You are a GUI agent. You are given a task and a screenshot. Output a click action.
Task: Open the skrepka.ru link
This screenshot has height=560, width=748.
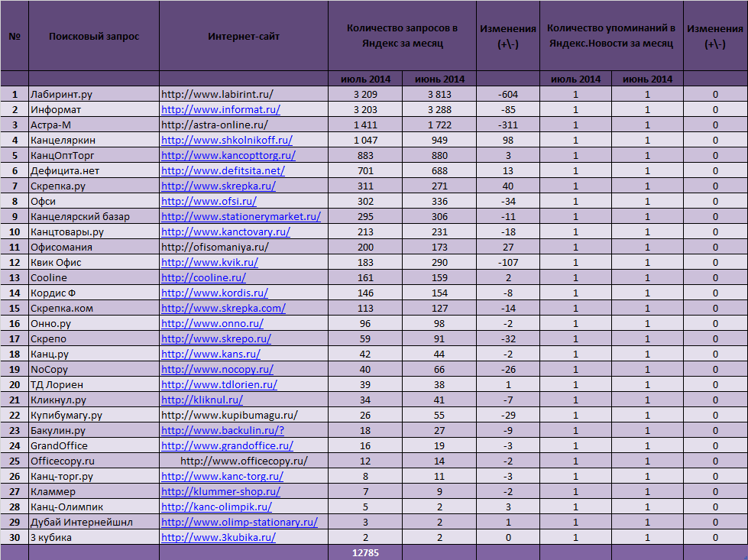pyautogui.click(x=218, y=186)
